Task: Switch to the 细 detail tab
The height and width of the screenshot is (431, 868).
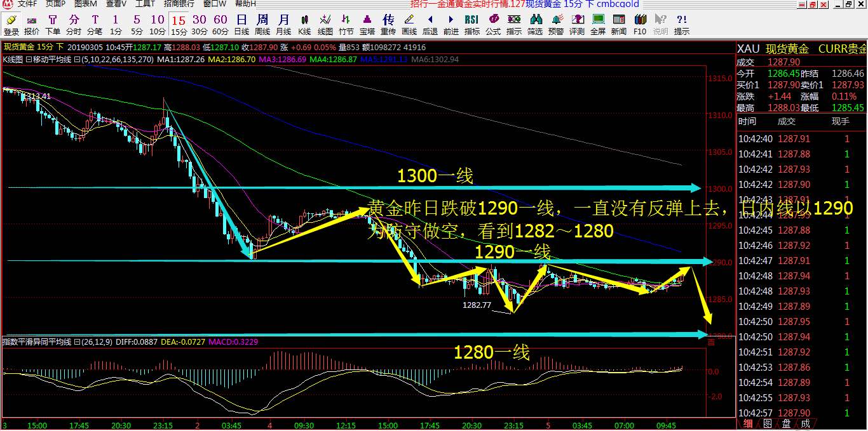Action: coord(749,424)
